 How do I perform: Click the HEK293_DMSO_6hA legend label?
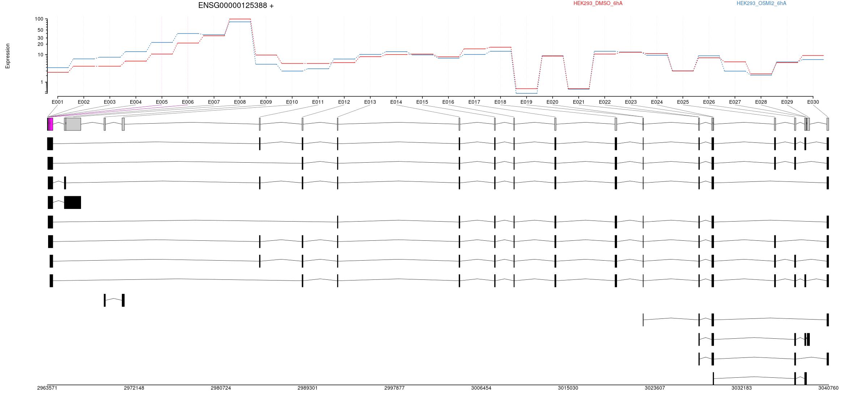598,3
